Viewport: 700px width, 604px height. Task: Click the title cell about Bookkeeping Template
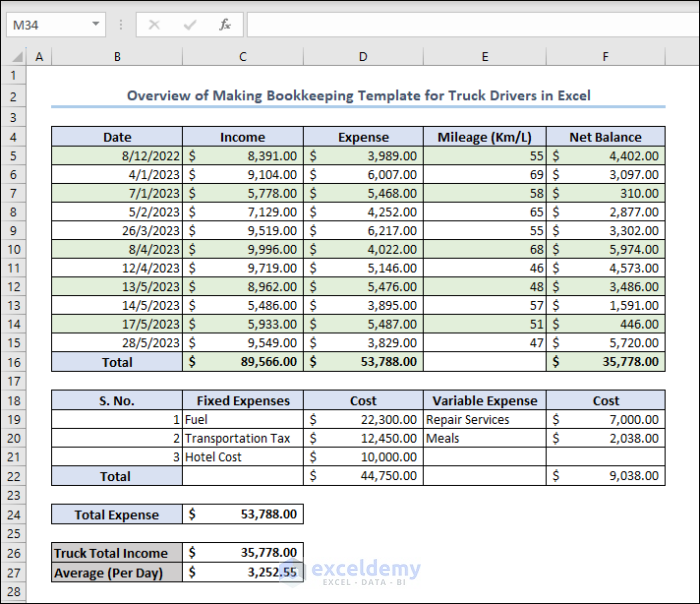(358, 96)
